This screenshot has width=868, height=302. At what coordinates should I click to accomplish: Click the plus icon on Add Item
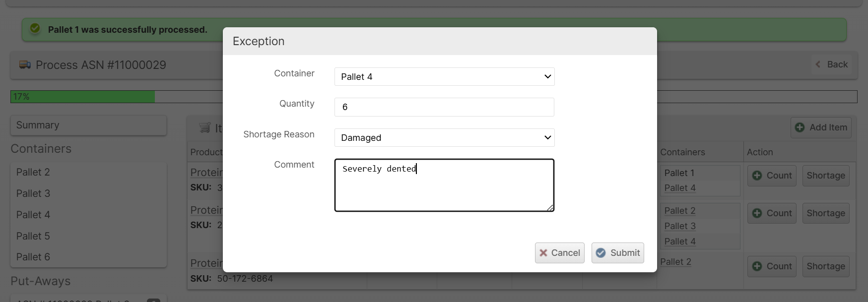coord(800,127)
